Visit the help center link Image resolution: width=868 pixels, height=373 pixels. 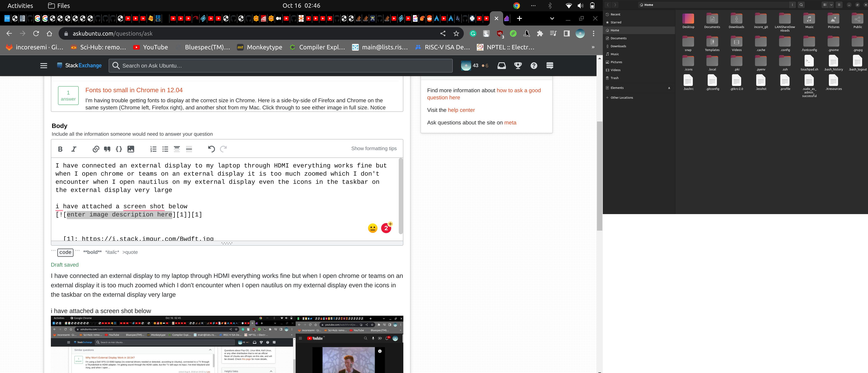tap(461, 110)
